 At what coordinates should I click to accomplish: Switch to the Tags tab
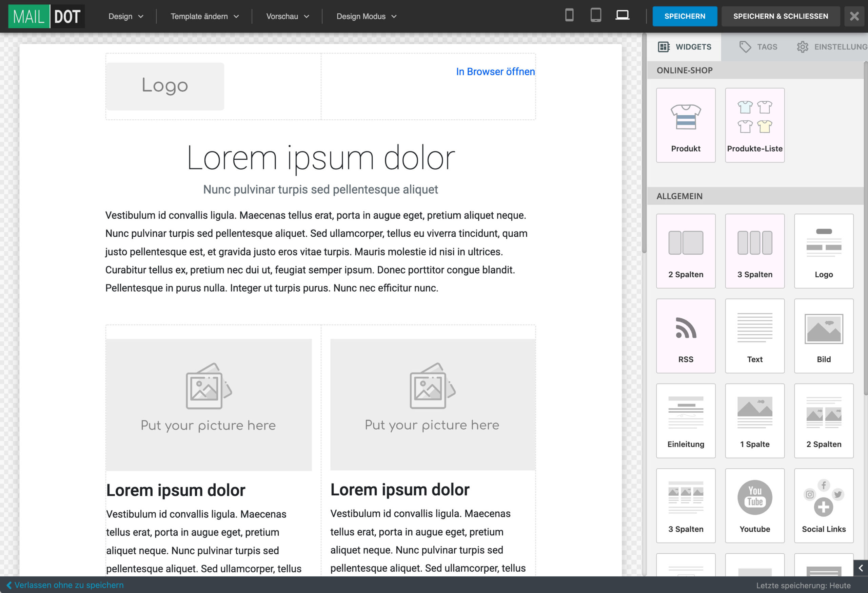758,47
